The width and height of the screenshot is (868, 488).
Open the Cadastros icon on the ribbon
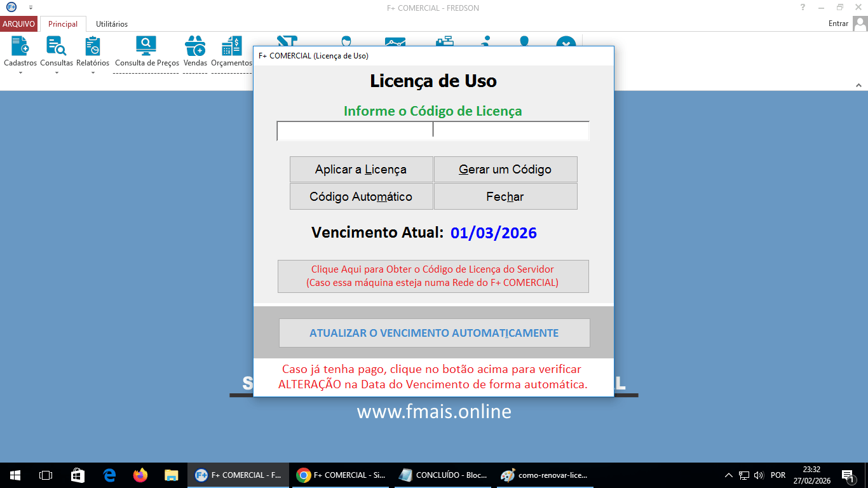coord(19,44)
